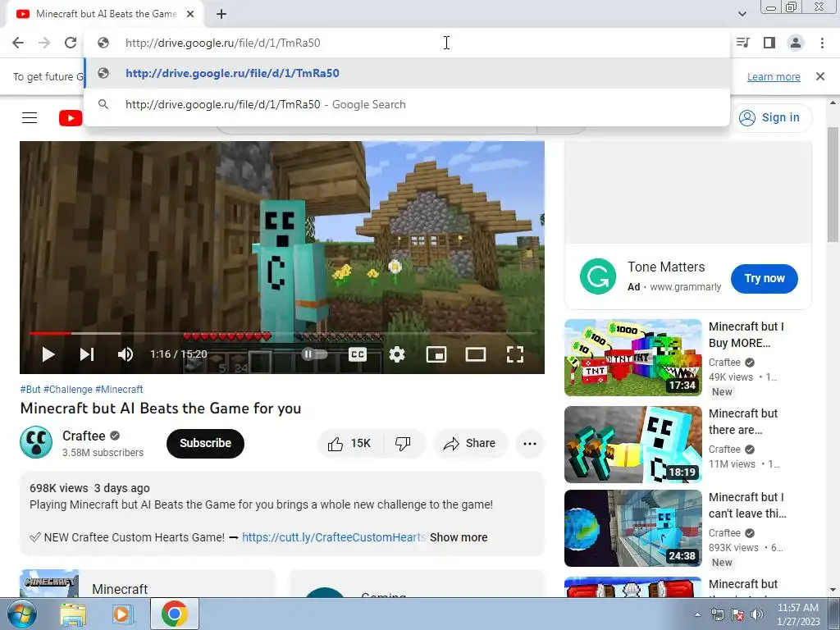
Task: Subscribe to the Craftee channel
Action: 205,443
